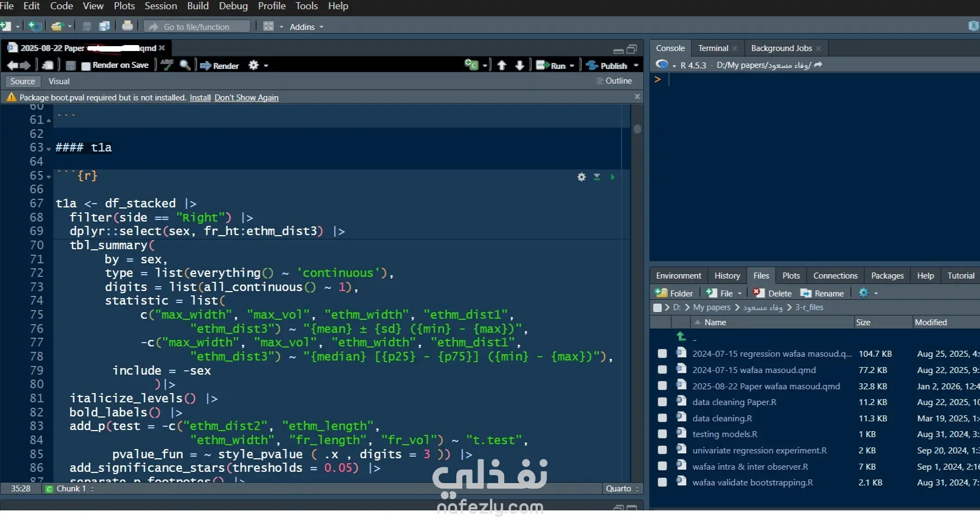Switch editor to Visual mode
This screenshot has width=980, height=518.
pyautogui.click(x=59, y=81)
